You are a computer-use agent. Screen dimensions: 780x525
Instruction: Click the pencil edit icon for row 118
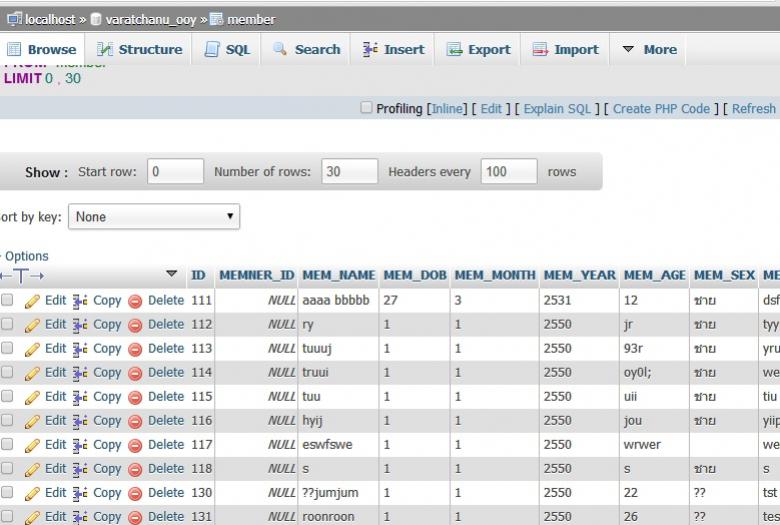[x=32, y=470]
